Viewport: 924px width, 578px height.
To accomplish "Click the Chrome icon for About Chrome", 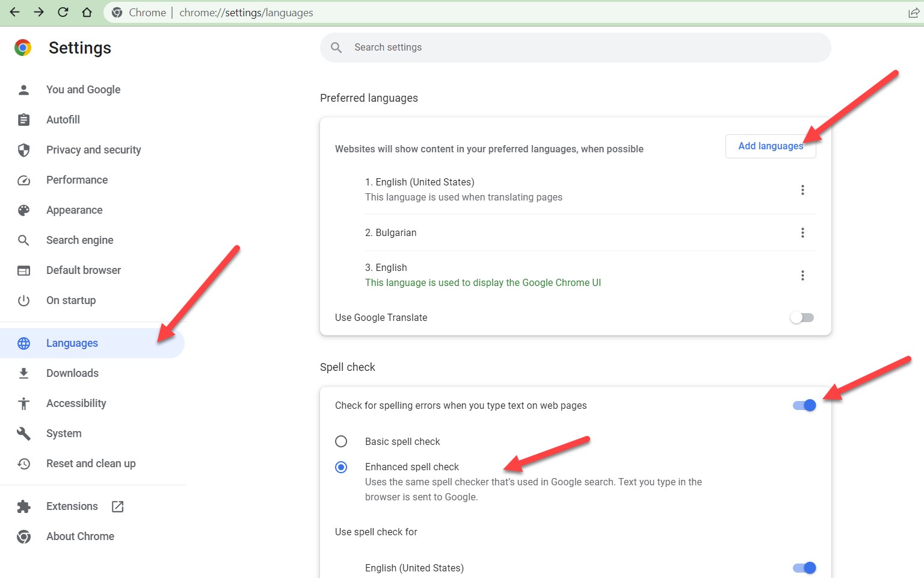I will click(x=23, y=536).
